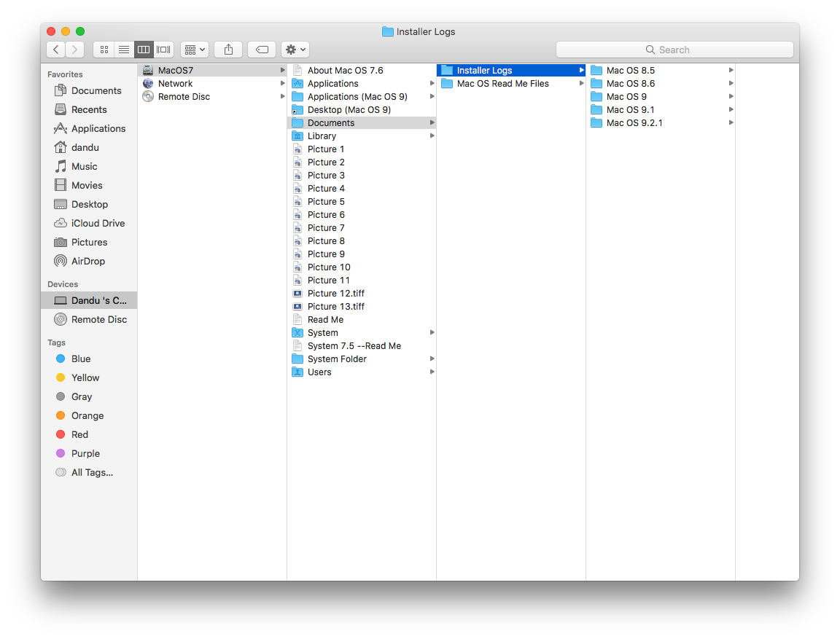Select the Users folder
The width and height of the screenshot is (840, 639).
tap(362, 372)
